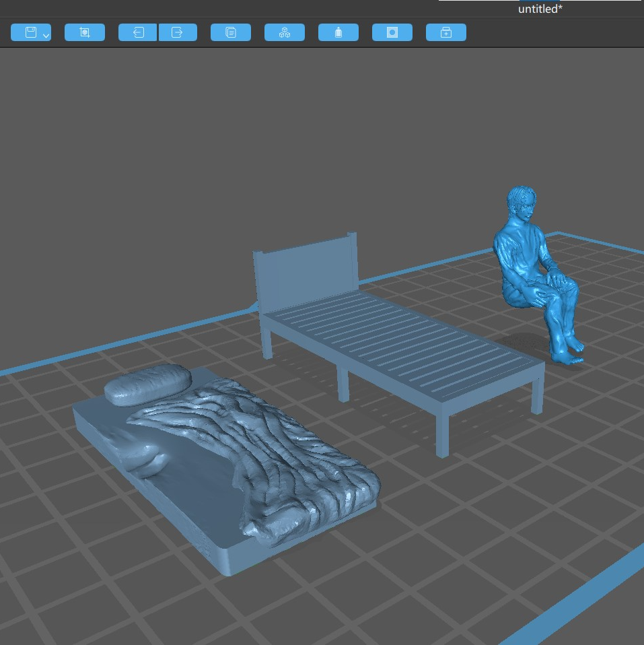This screenshot has width=644, height=645.
Task: Click the left arrow undo button
Action: pyautogui.click(x=138, y=32)
